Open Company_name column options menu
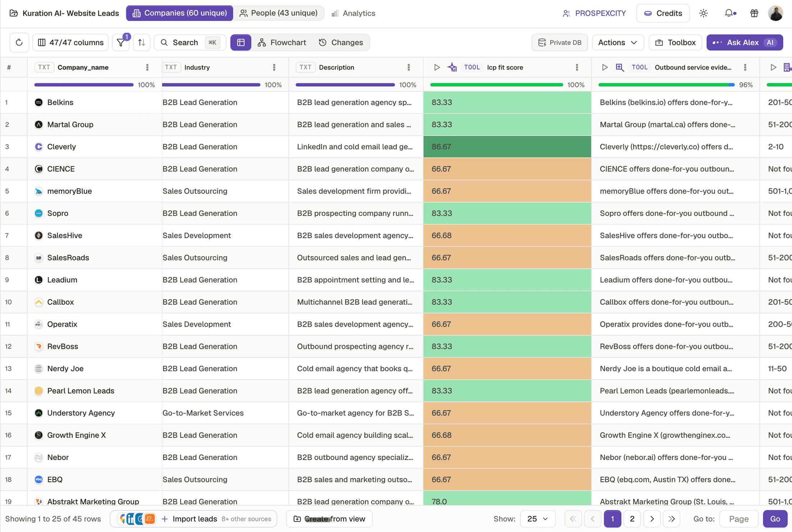This screenshot has height=532, width=792. [147, 67]
